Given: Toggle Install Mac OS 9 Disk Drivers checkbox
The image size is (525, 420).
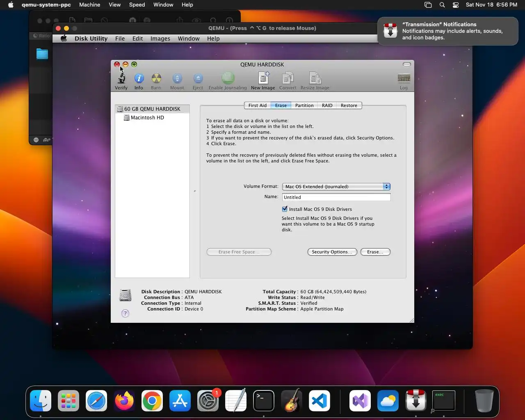Looking at the screenshot, I should 285,209.
